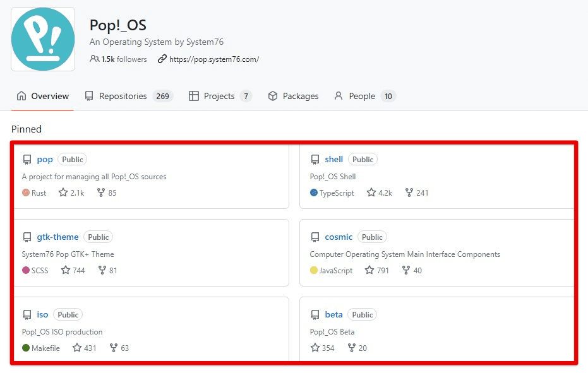Click the 'Pop!_OS ISO production' description

[x=63, y=332]
